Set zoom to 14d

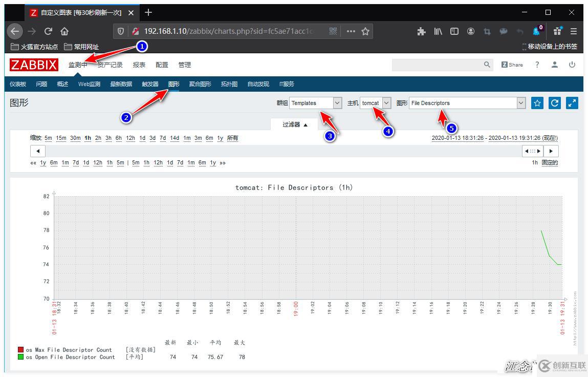pyautogui.click(x=175, y=138)
